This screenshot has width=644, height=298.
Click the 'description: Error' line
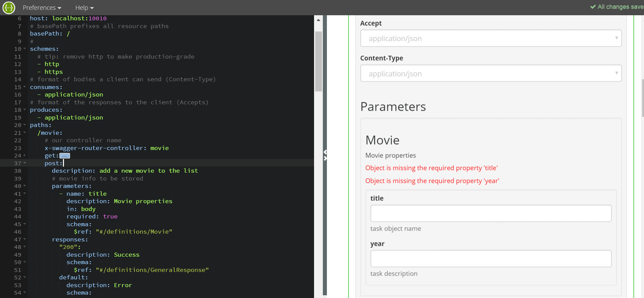point(99,285)
